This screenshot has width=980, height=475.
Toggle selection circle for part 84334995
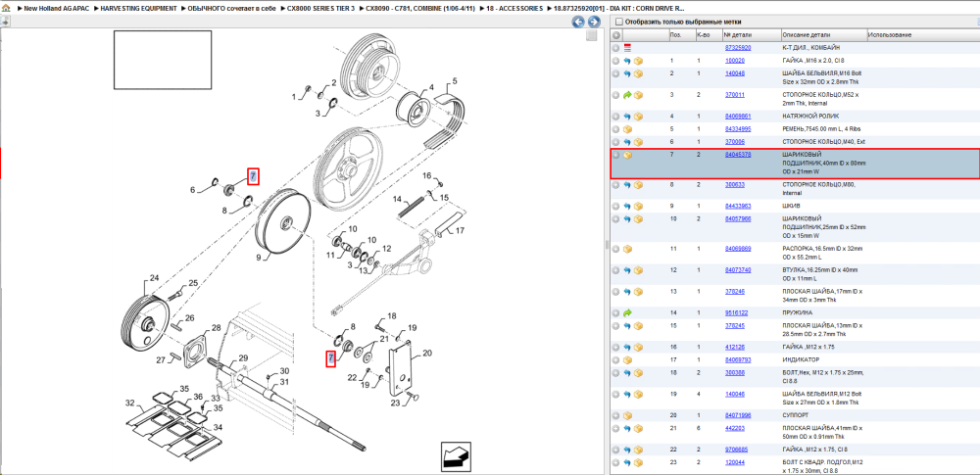(x=616, y=128)
